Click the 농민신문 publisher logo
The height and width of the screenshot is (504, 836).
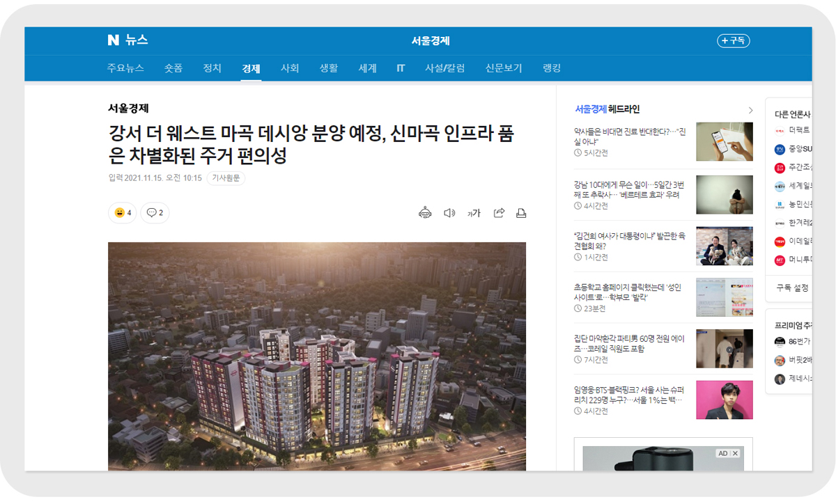(x=780, y=205)
